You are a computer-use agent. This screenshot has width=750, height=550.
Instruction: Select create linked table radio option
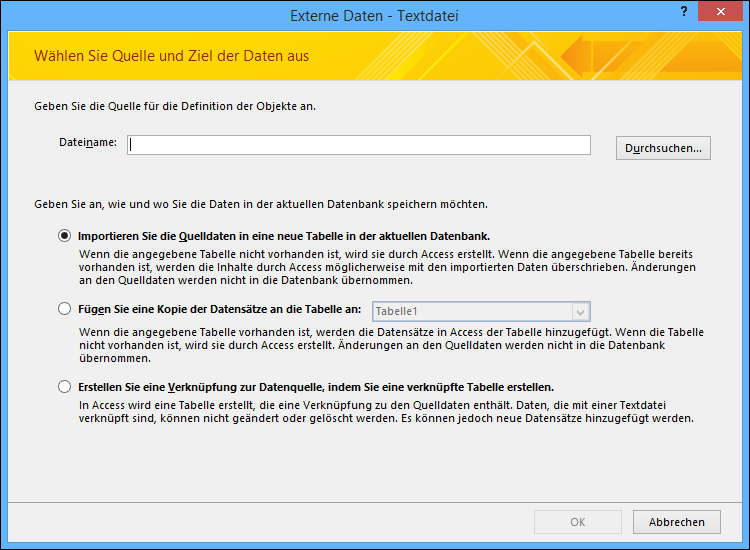65,386
